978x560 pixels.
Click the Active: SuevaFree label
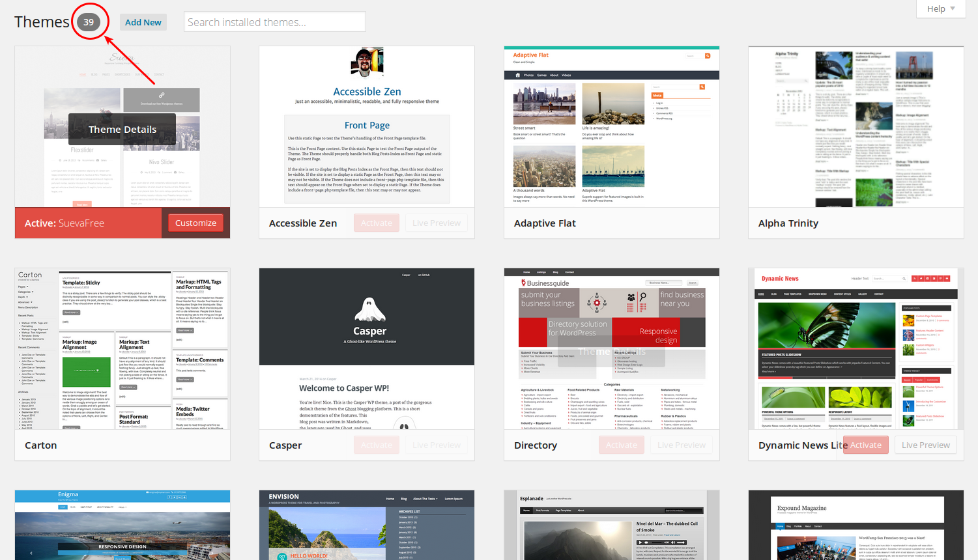click(x=65, y=223)
